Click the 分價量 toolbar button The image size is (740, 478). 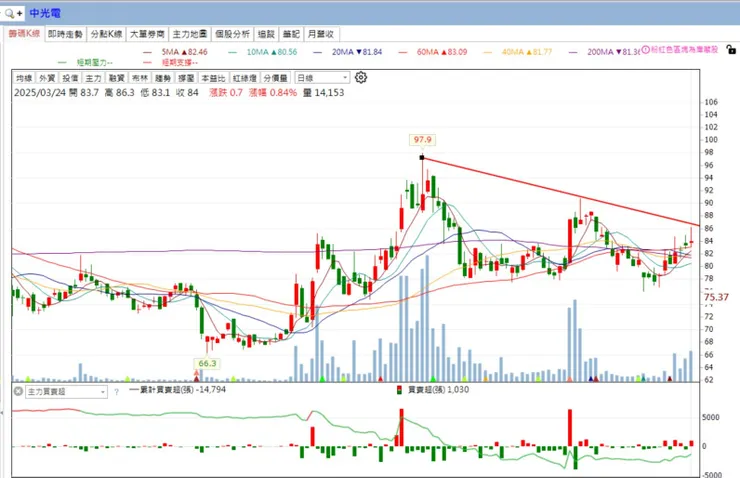pyautogui.click(x=276, y=78)
